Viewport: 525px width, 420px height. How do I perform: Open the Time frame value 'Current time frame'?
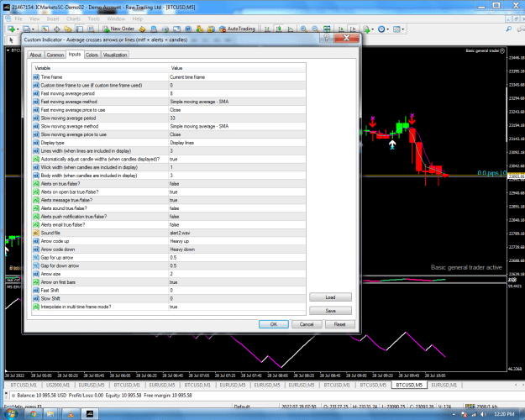point(237,77)
